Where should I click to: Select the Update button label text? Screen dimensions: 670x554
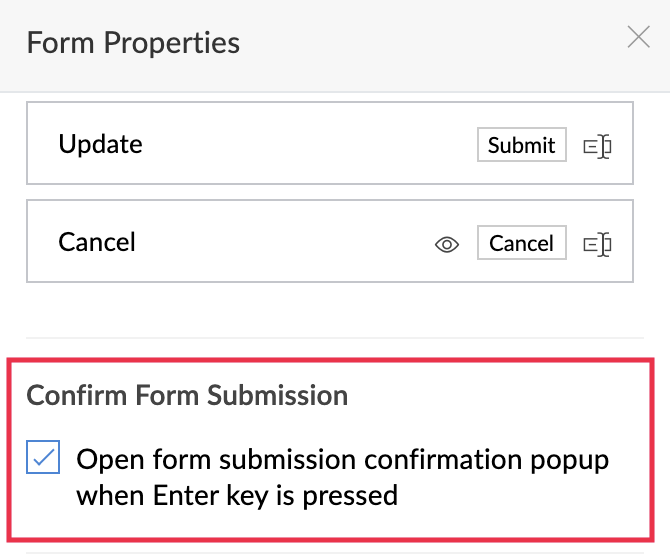click(100, 144)
